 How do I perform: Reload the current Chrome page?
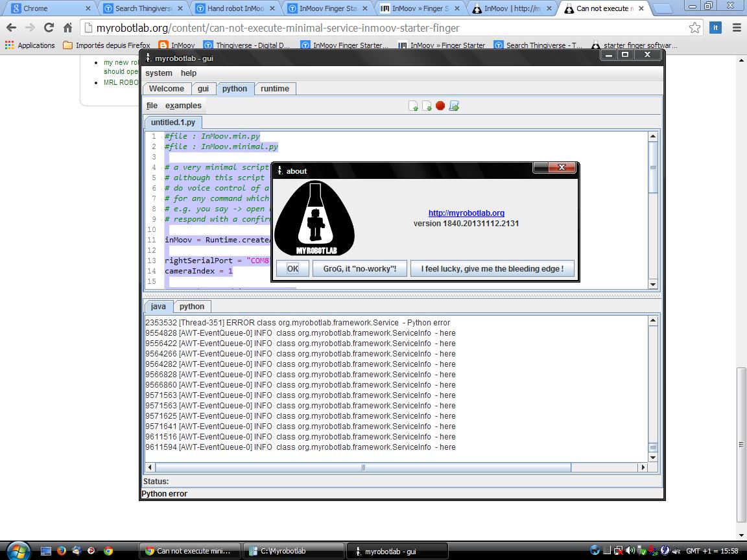pyautogui.click(x=49, y=28)
